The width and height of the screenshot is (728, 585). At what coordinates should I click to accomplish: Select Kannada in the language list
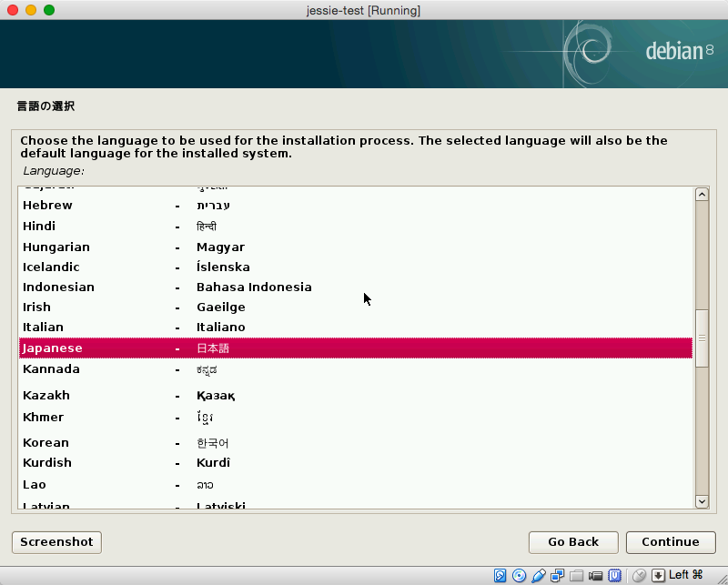tap(356, 369)
